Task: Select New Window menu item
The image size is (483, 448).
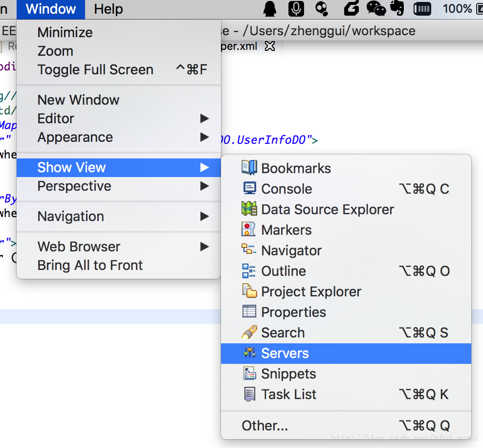Action: tap(78, 100)
